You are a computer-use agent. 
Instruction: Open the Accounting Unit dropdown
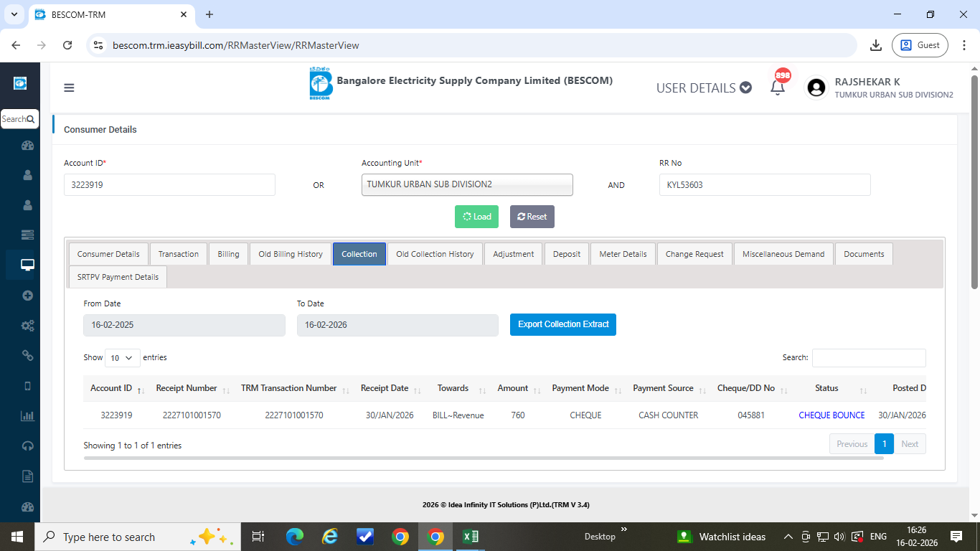click(x=467, y=184)
